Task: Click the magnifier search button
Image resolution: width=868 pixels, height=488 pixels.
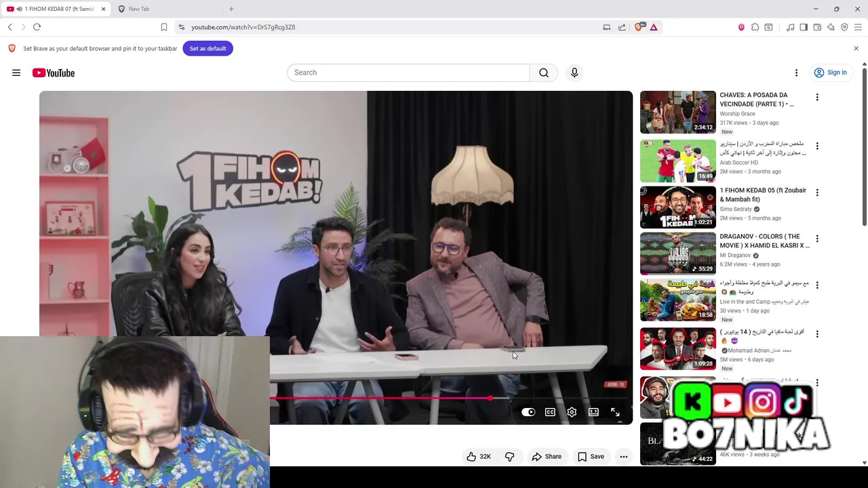Action: tap(544, 73)
